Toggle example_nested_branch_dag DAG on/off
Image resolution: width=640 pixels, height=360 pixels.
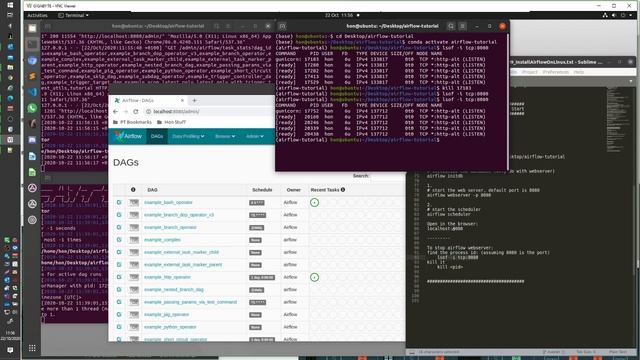(134, 290)
